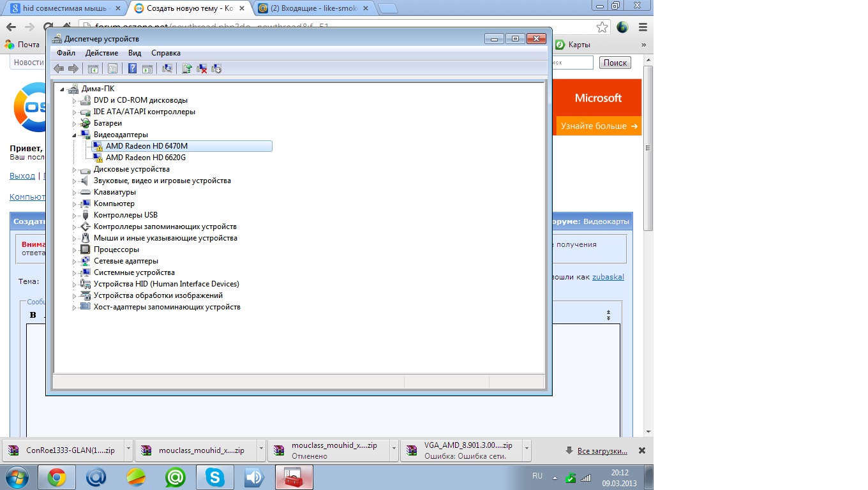Open the Действие menu
The width and height of the screenshot is (868, 490).
(x=101, y=53)
